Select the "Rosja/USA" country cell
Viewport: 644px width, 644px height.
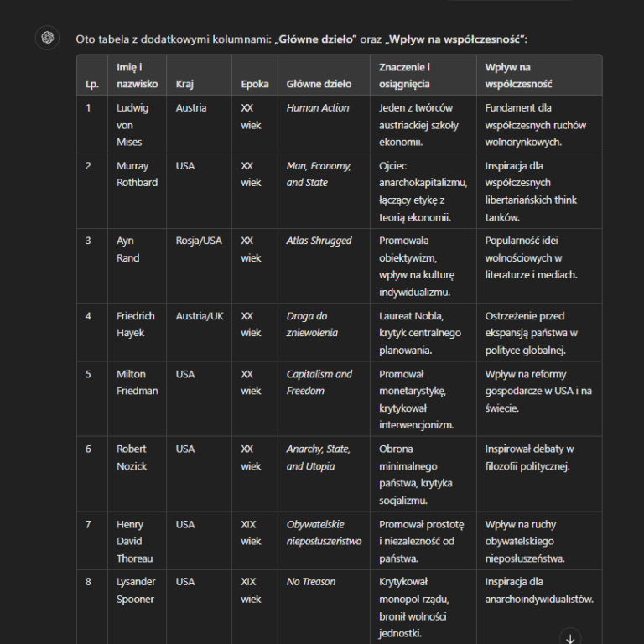[199, 241]
